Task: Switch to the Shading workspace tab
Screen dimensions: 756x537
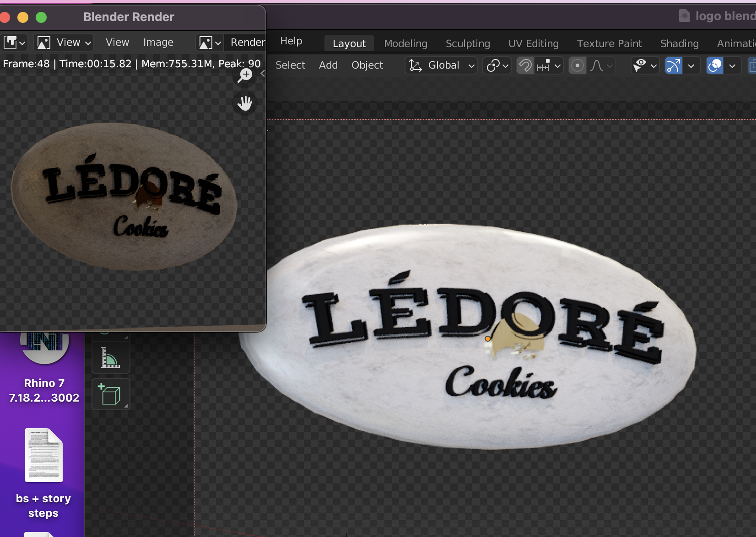Action: [679, 43]
